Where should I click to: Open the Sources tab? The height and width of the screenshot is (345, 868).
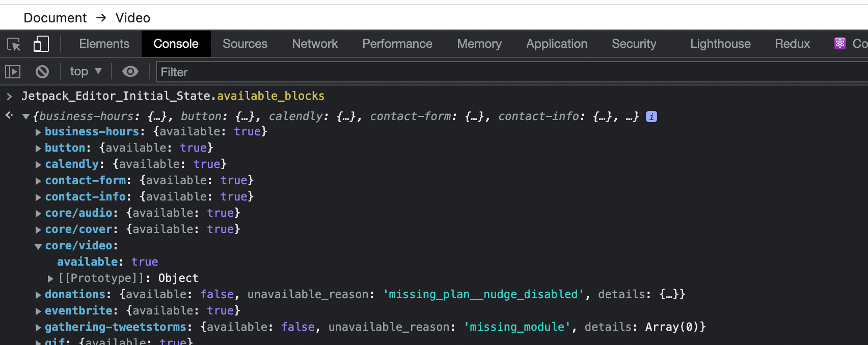[245, 44]
